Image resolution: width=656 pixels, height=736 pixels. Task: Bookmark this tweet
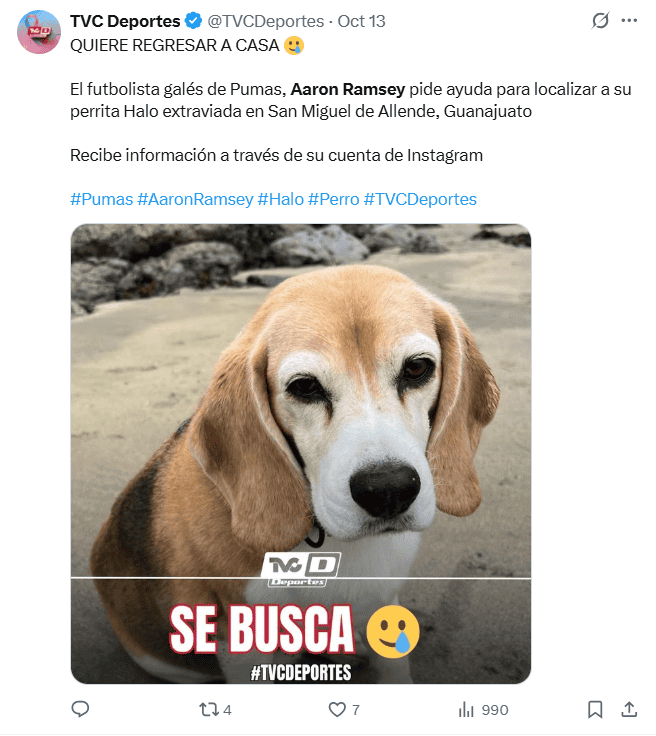tap(595, 709)
